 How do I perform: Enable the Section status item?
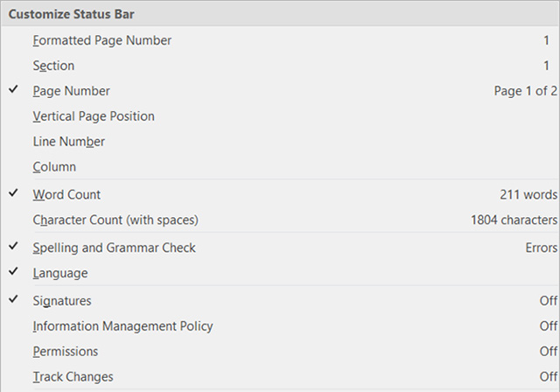pyautogui.click(x=53, y=66)
